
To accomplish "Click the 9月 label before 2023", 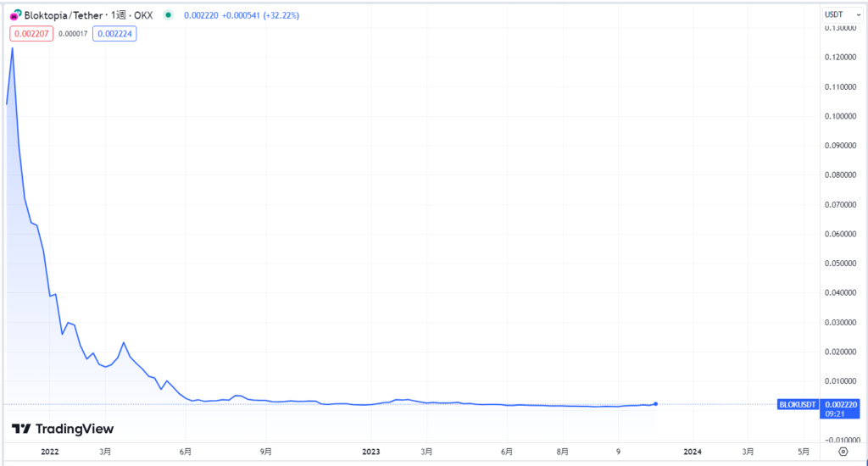I will pos(265,452).
